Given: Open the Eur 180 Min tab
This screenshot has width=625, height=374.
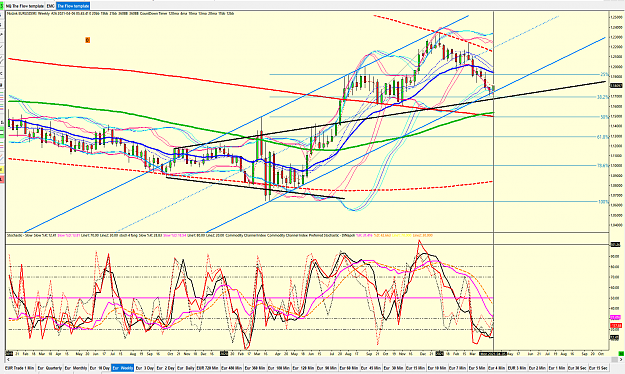Looking at the screenshot, I should click(279, 368).
